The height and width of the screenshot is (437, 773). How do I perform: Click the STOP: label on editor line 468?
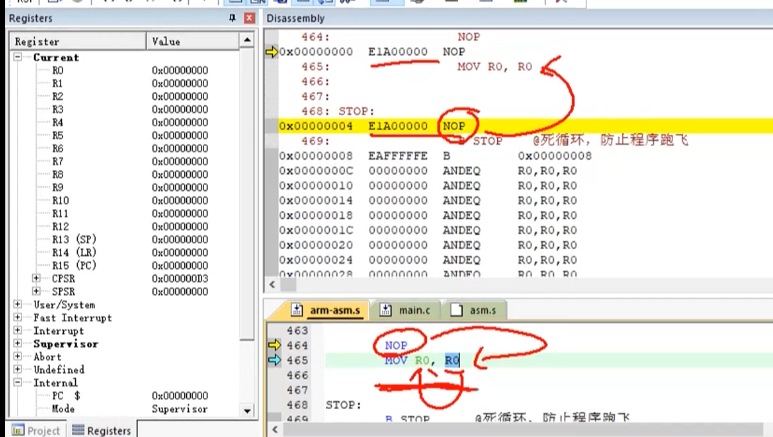(x=343, y=405)
